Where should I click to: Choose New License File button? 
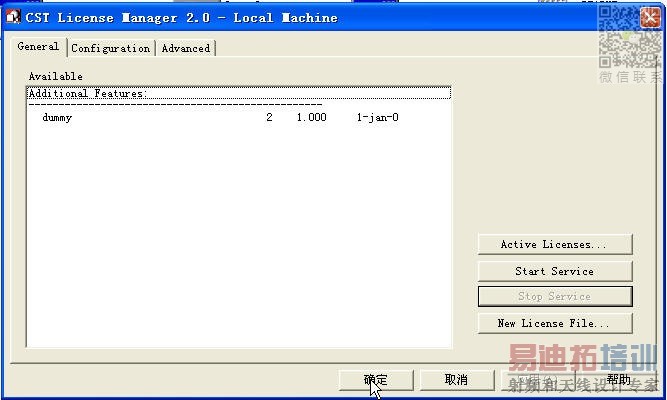(x=555, y=323)
